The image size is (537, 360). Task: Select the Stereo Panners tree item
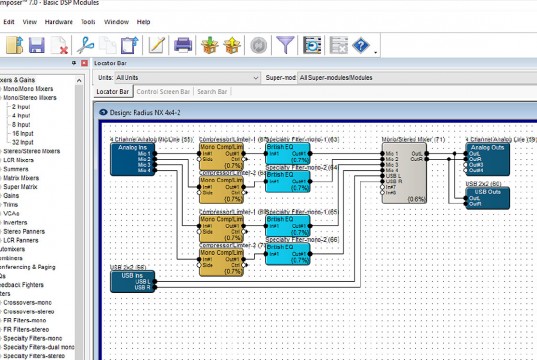pyautogui.click(x=24, y=231)
